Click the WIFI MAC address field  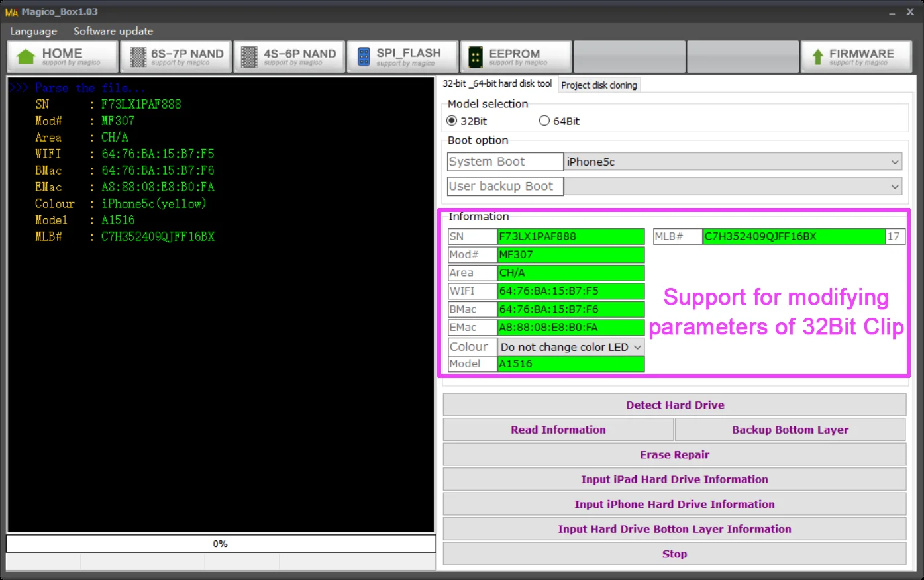[571, 291]
